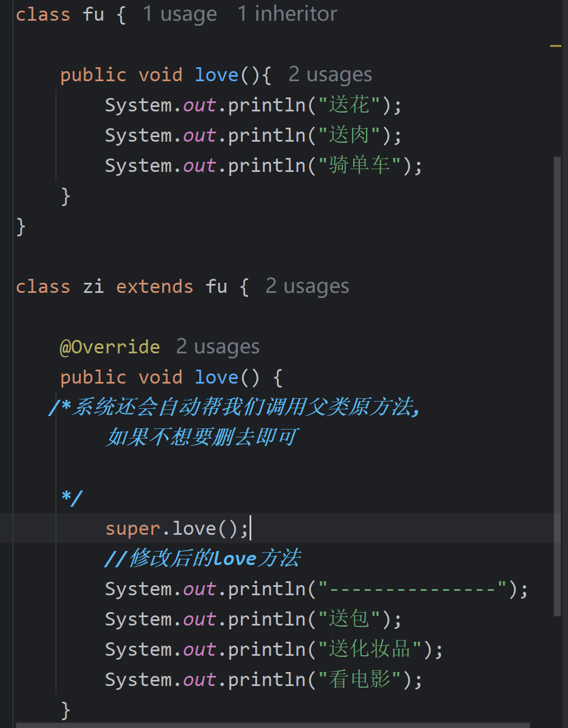Click the string "送花" in println
The image size is (568, 728).
pyautogui.click(x=349, y=105)
